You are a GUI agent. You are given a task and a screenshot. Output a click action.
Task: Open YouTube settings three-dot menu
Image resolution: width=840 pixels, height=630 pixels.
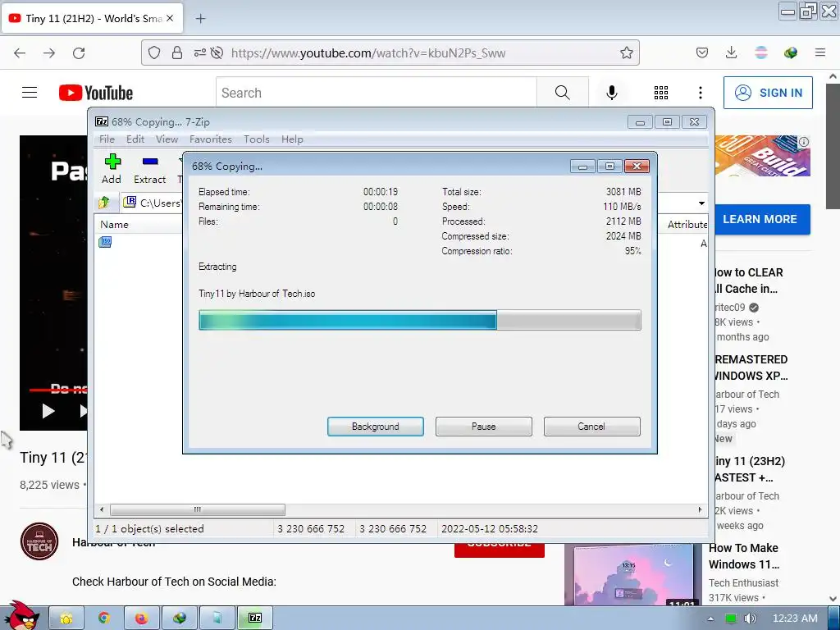pyautogui.click(x=701, y=93)
